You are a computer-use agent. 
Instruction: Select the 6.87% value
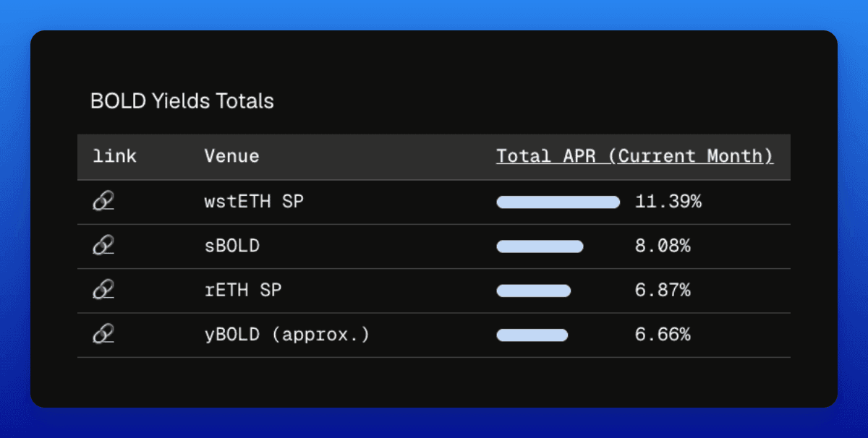(x=663, y=291)
